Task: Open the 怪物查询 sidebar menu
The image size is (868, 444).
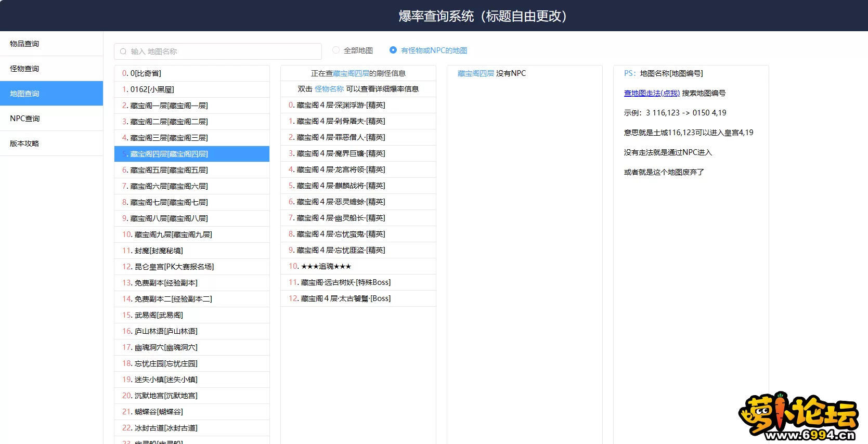Action: (51, 69)
